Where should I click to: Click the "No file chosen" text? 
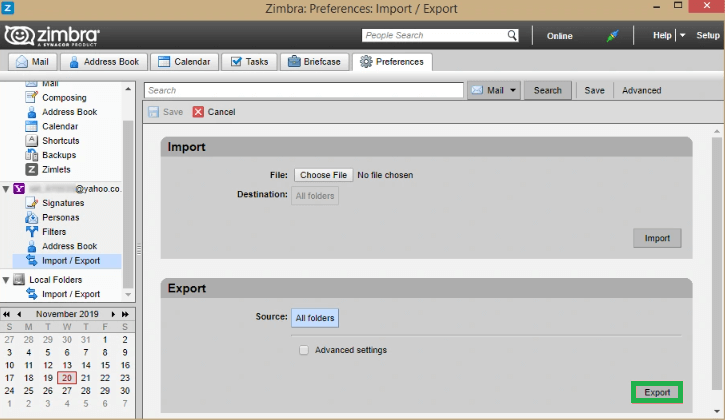click(385, 175)
